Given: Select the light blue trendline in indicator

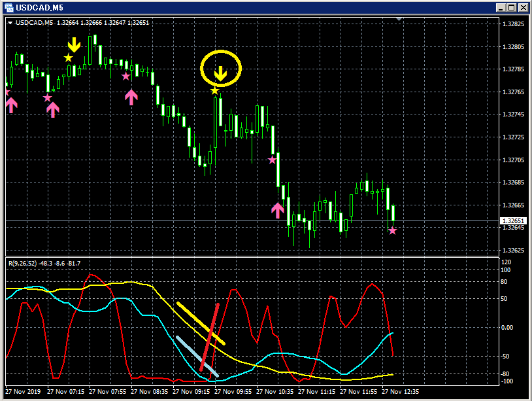Looking at the screenshot, I should [x=197, y=356].
